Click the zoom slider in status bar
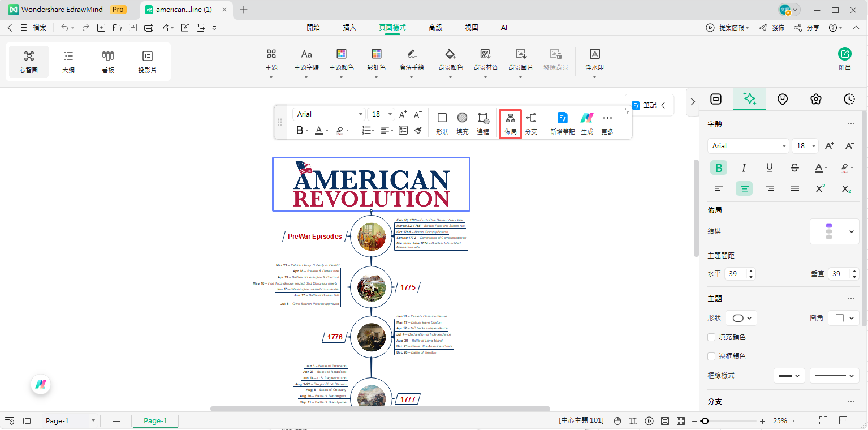 (x=705, y=421)
